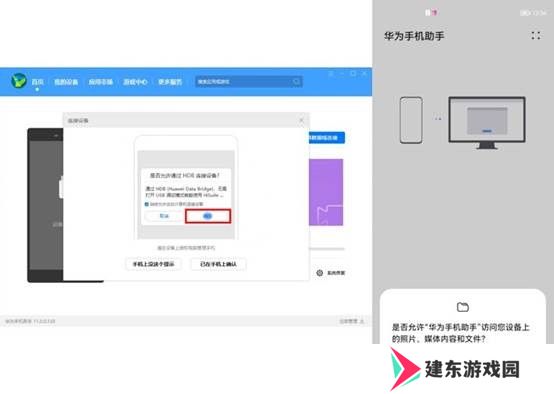Switch to the 我的设备 tab
The image size is (554, 394).
(66, 82)
